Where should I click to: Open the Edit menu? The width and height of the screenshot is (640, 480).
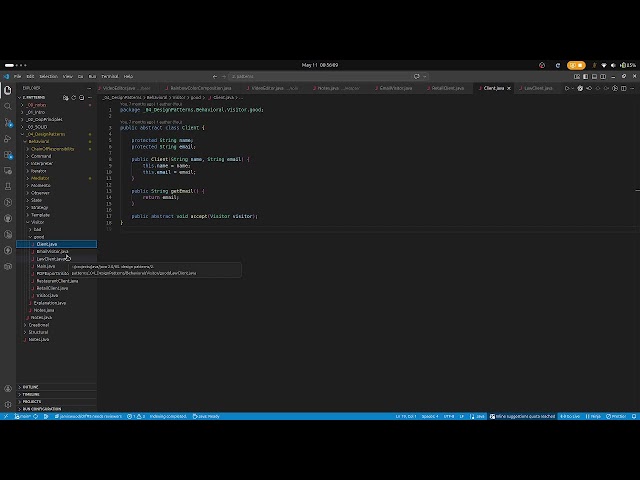point(30,76)
